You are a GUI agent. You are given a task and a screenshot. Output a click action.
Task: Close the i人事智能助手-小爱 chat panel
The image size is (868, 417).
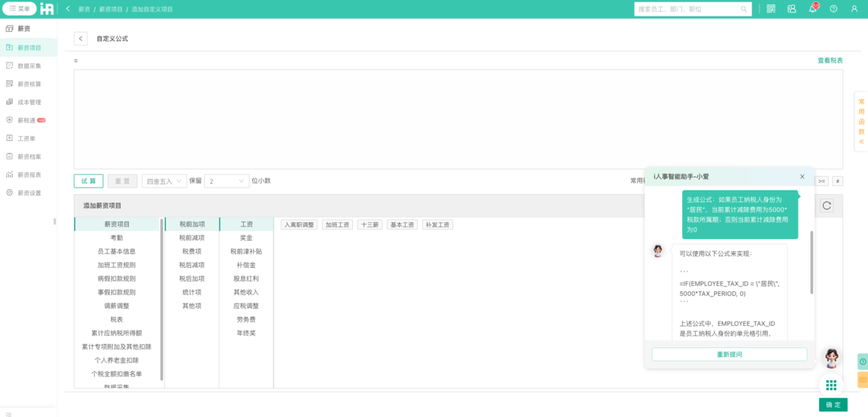coord(802,177)
